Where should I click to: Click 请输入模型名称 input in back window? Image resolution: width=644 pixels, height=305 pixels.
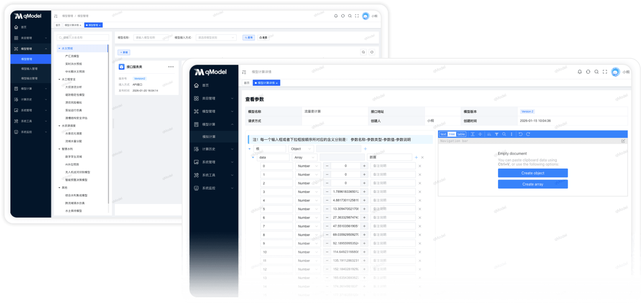click(x=152, y=37)
